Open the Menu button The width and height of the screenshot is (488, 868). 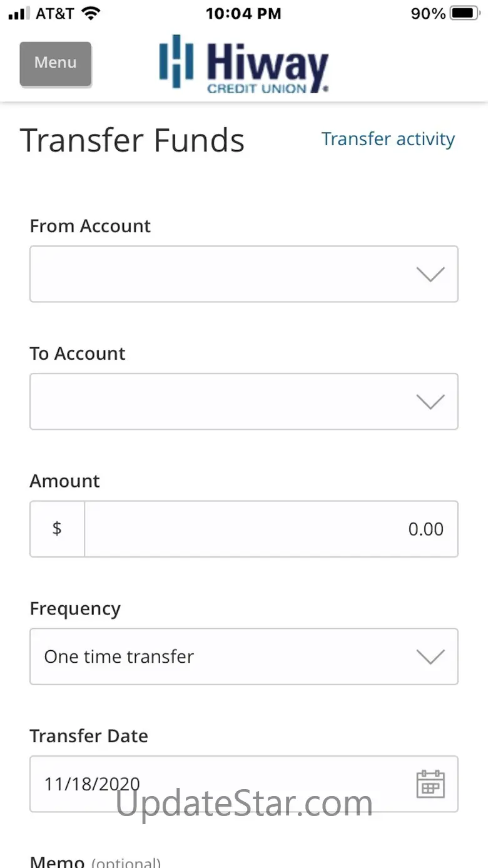coord(56,63)
